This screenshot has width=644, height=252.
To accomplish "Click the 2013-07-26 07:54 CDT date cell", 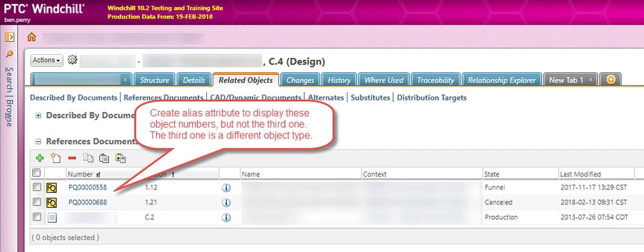I will (594, 217).
